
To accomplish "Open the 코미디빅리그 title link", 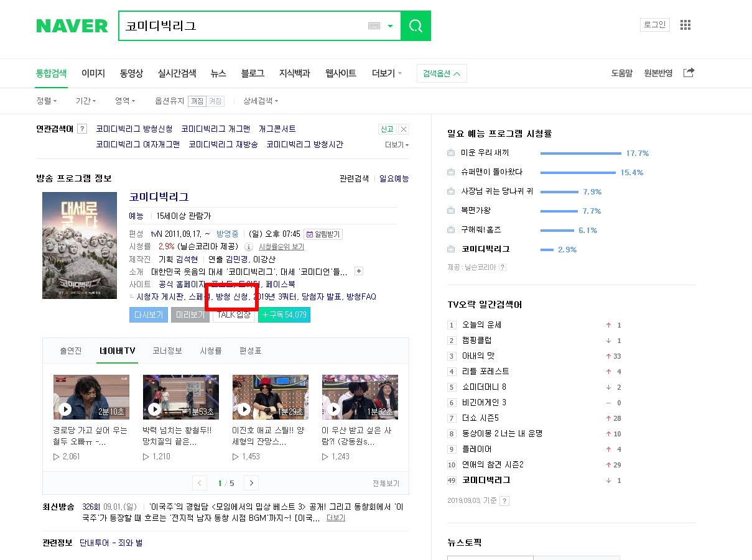I will coord(159,197).
